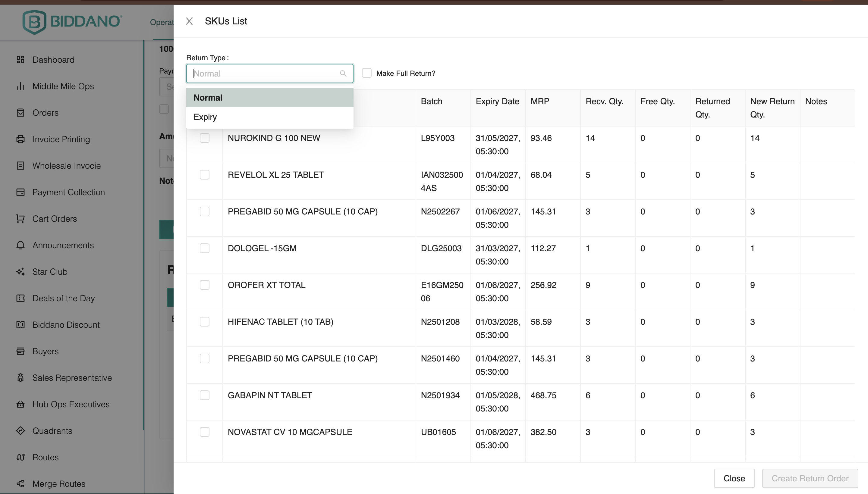Check the NOVASTAT CV 10 MGCAPSULE checkbox
The image size is (868, 494).
point(205,432)
